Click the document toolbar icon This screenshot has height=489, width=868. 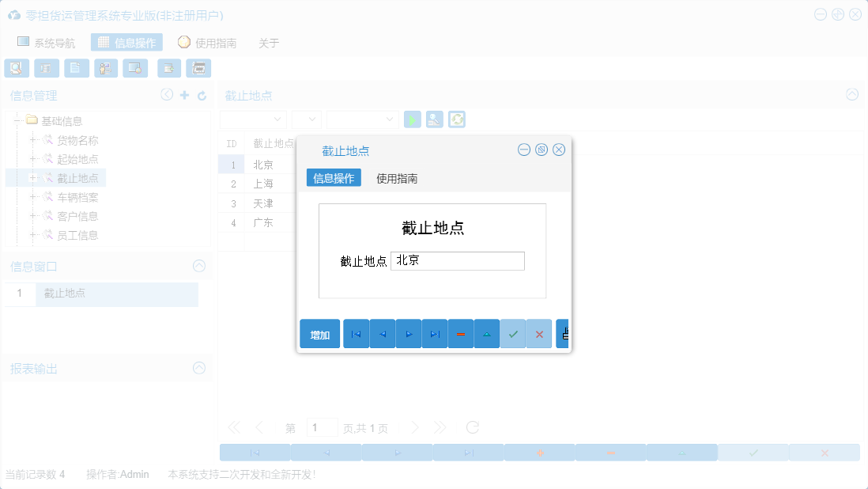coord(76,68)
